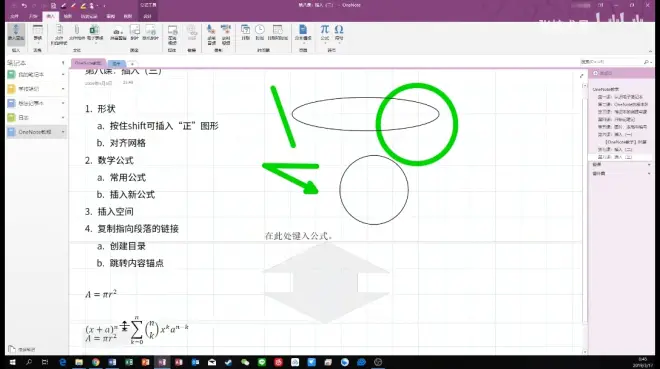Switch to the History ribbon tab
The height and width of the screenshot is (369, 660).
tap(89, 16)
